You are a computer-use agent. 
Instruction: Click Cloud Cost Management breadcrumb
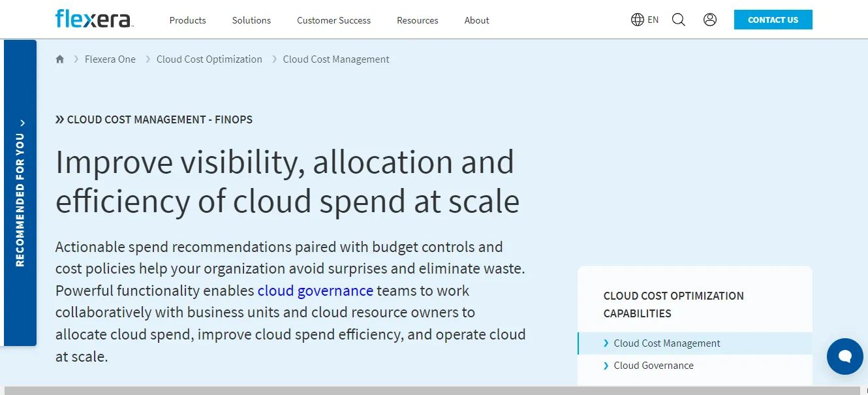[336, 59]
